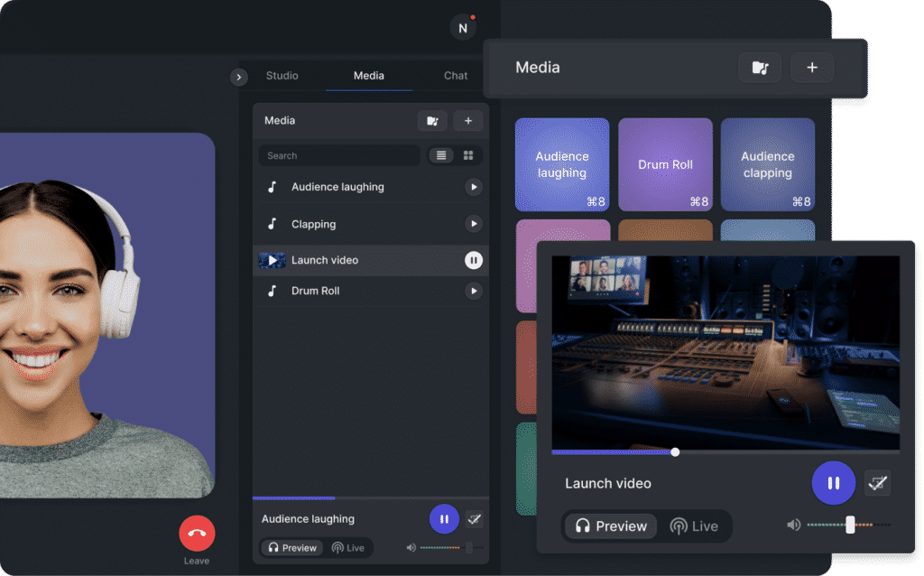Click the Search field in the Media panel

point(338,155)
